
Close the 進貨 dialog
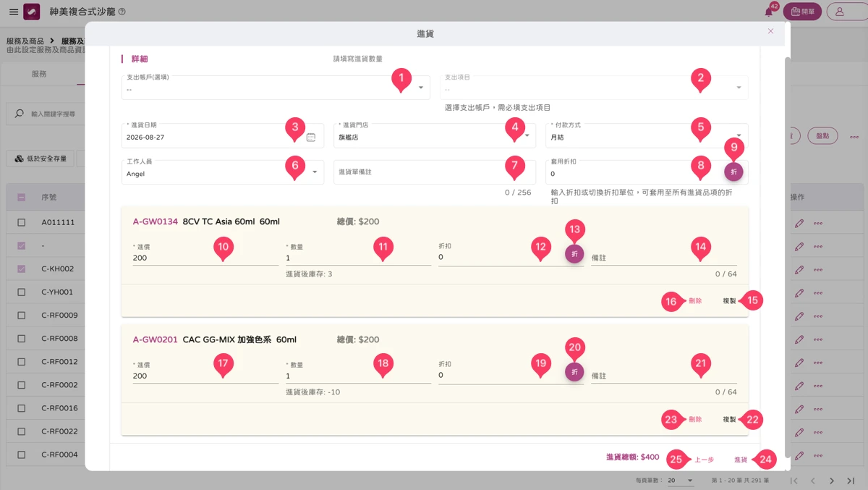[770, 31]
